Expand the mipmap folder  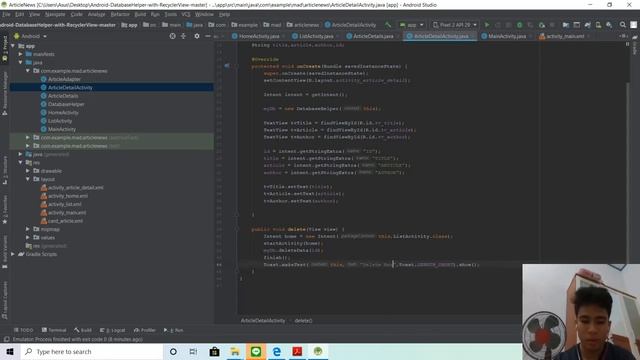[x=28, y=229]
